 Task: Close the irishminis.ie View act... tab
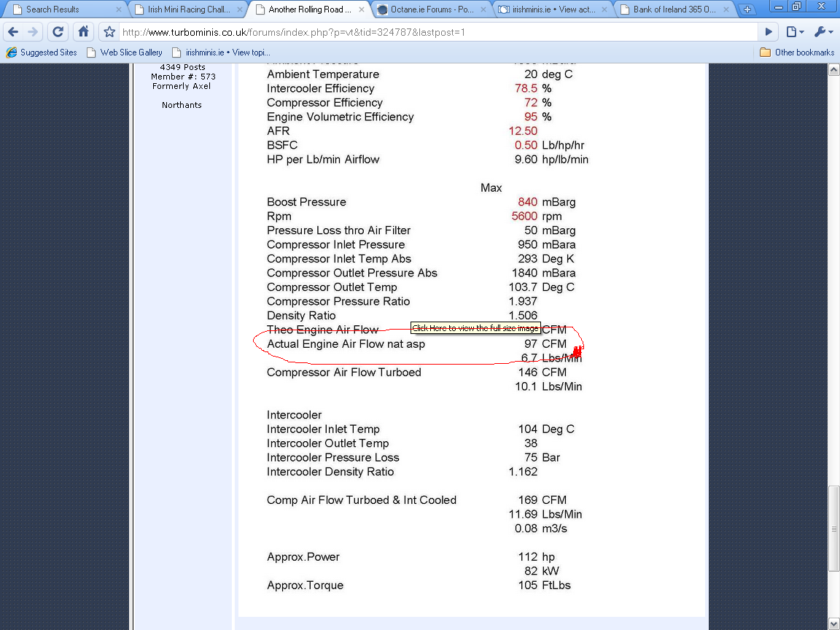click(604, 9)
